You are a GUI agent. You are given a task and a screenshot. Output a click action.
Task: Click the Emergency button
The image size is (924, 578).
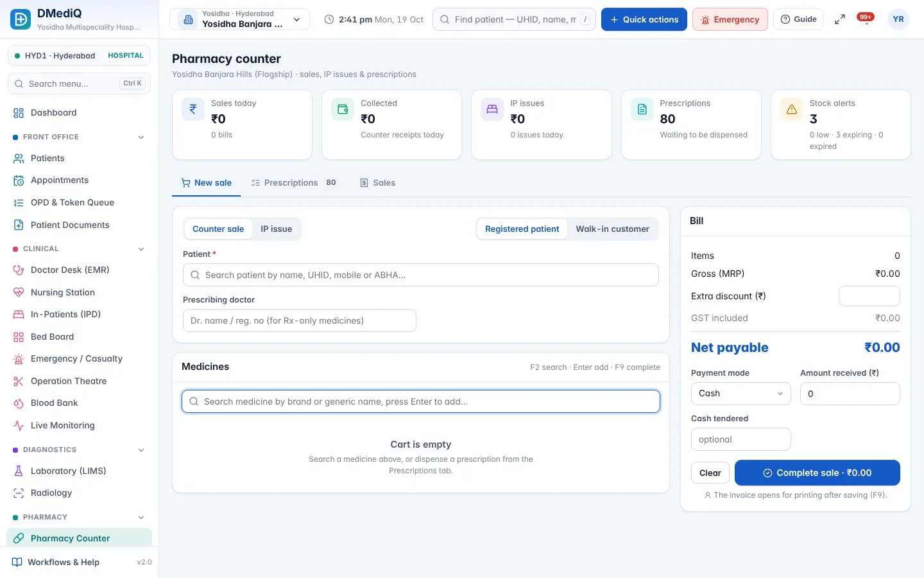[x=730, y=19]
